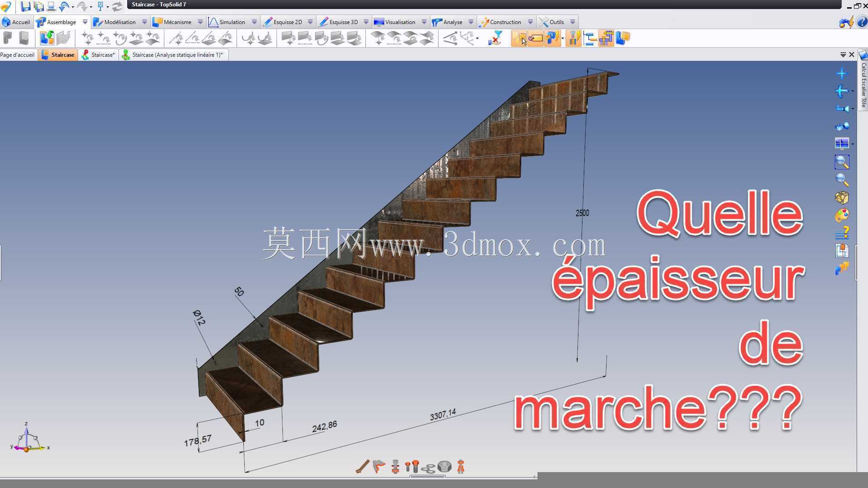Click the 2500 height dimension value

coord(582,213)
